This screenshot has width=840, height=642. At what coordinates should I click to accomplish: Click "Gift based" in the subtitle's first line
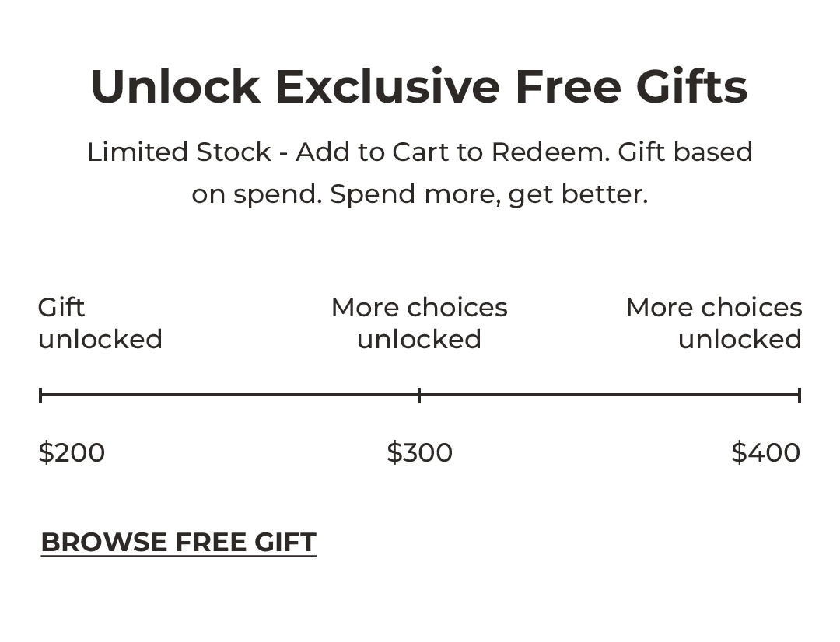click(x=685, y=152)
